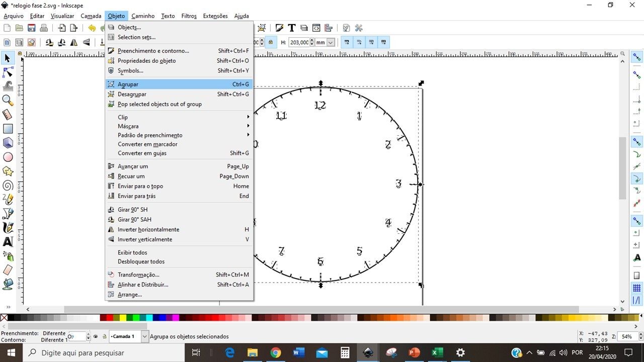This screenshot has height=362, width=644.
Task: Select the Spiral tool
Action: 8,186
